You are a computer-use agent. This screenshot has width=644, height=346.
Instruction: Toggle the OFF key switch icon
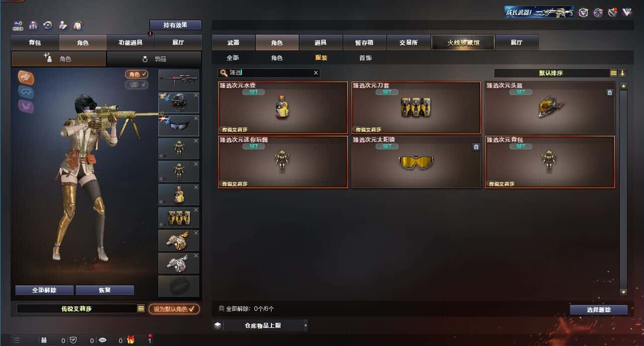pyautogui.click(x=18, y=25)
